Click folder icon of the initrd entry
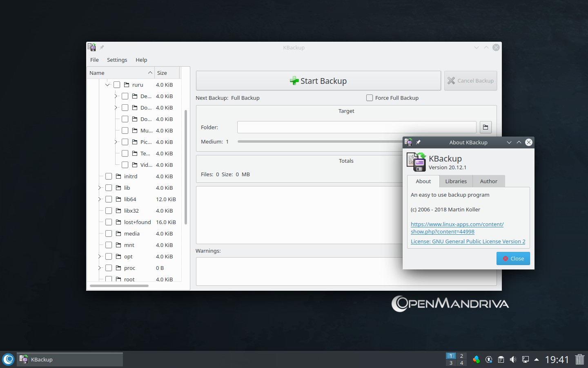 click(x=118, y=176)
